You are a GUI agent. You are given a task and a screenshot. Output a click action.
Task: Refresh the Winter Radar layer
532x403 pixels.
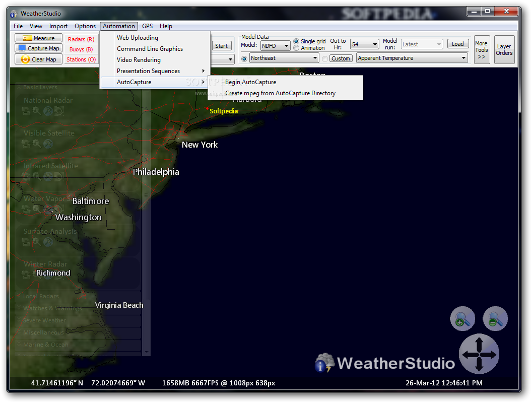[x=26, y=275]
